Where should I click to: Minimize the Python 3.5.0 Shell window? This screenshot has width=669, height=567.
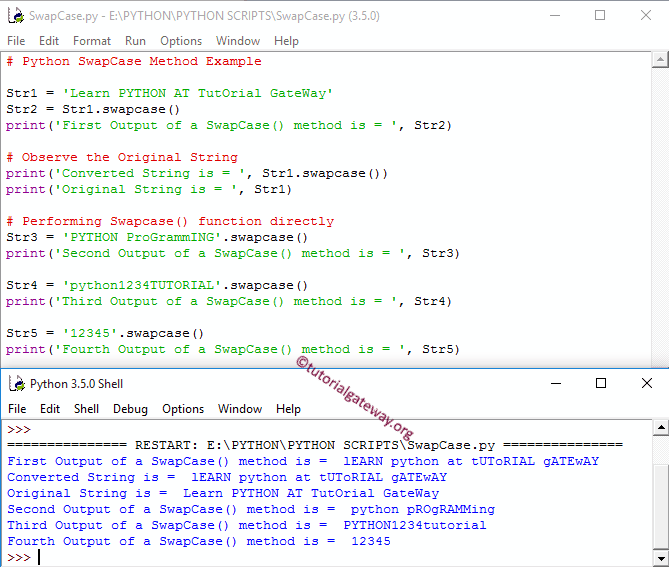(556, 383)
